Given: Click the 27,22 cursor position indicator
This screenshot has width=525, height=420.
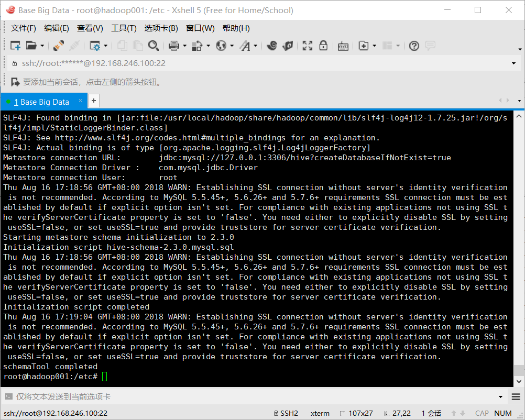Looking at the screenshot, I should 398,413.
